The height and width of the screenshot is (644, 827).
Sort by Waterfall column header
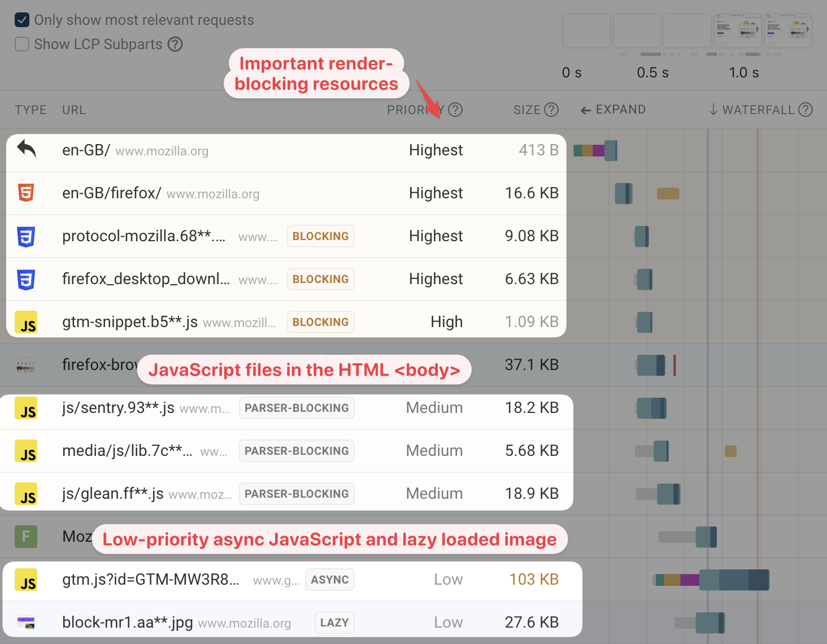(752, 110)
